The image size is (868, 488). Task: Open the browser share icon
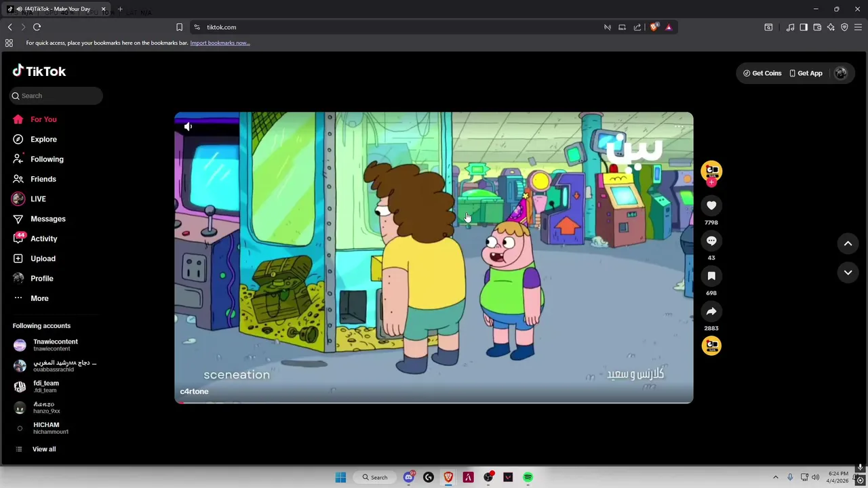[x=637, y=27]
